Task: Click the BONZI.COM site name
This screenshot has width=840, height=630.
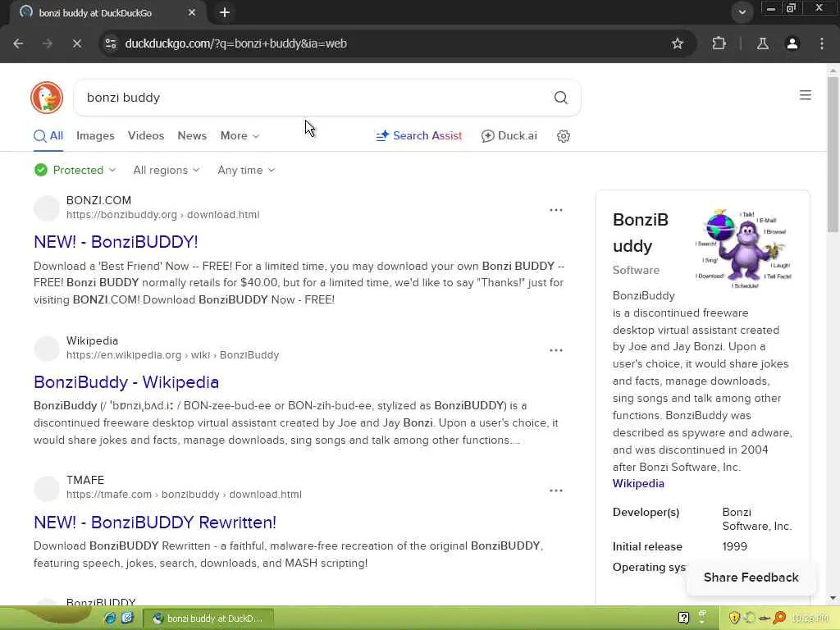Action: 98,200
